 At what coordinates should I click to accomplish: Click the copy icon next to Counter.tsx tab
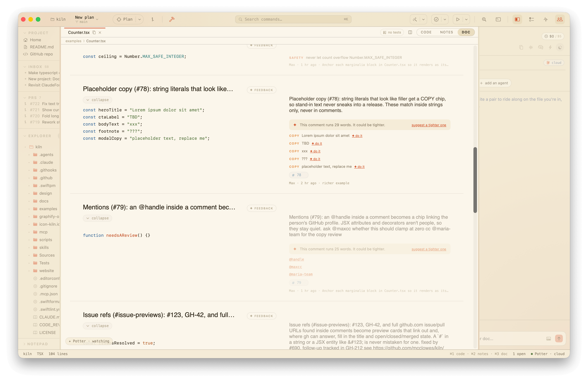point(94,32)
